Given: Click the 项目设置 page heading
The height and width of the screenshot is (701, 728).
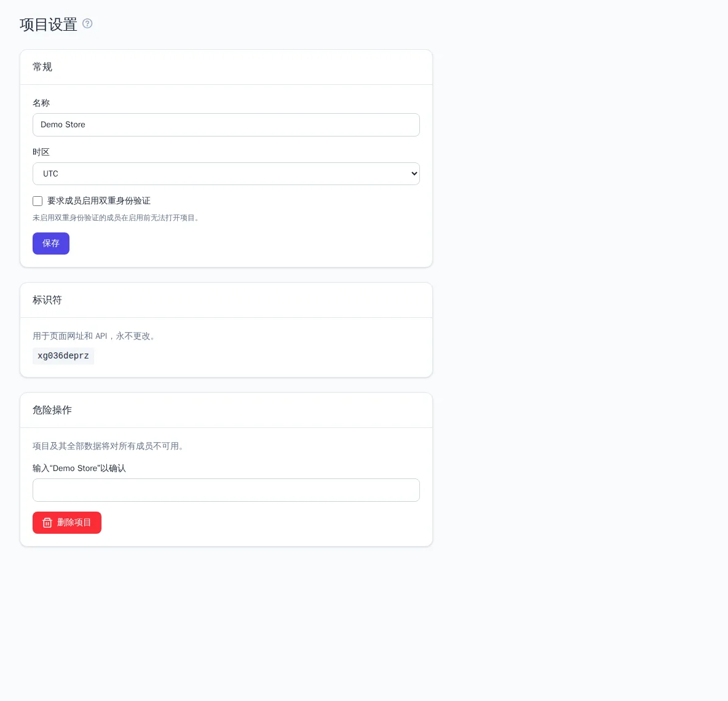Looking at the screenshot, I should point(49,24).
